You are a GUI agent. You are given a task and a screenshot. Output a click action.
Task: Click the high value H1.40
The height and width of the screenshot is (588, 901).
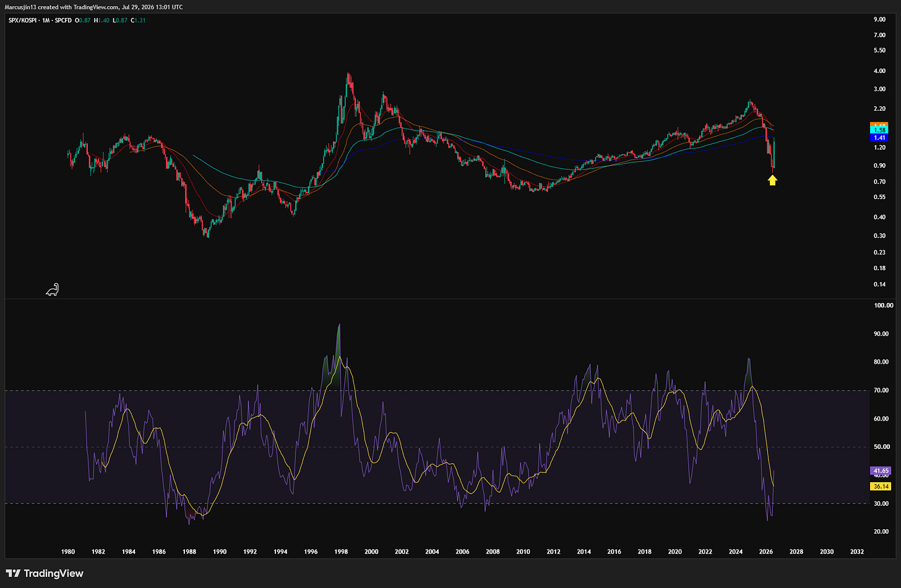pos(102,20)
